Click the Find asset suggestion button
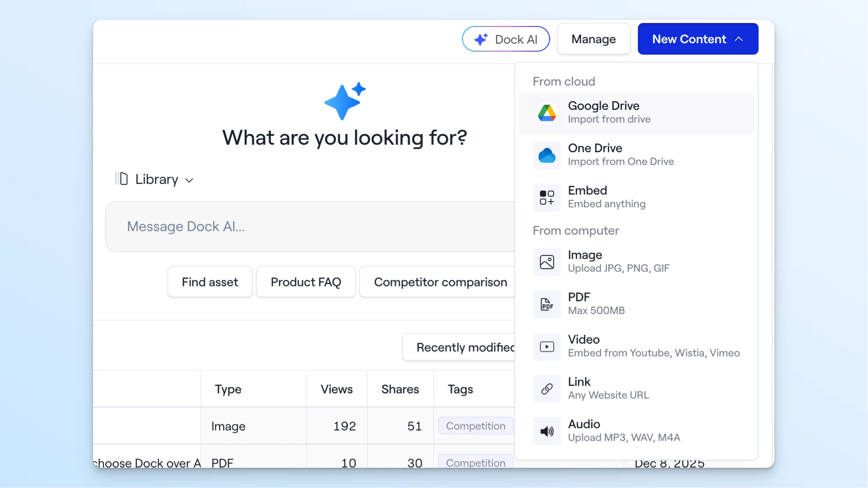Image resolution: width=868 pixels, height=488 pixels. click(210, 282)
